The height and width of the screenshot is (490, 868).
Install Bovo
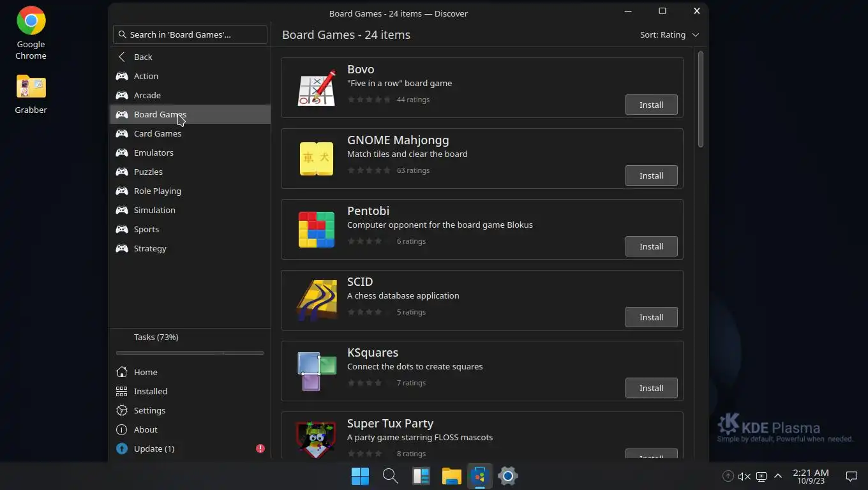pyautogui.click(x=651, y=105)
